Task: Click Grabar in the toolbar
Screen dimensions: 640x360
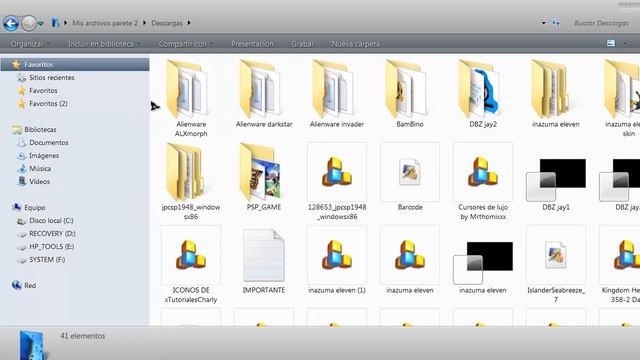Action: pos(302,44)
